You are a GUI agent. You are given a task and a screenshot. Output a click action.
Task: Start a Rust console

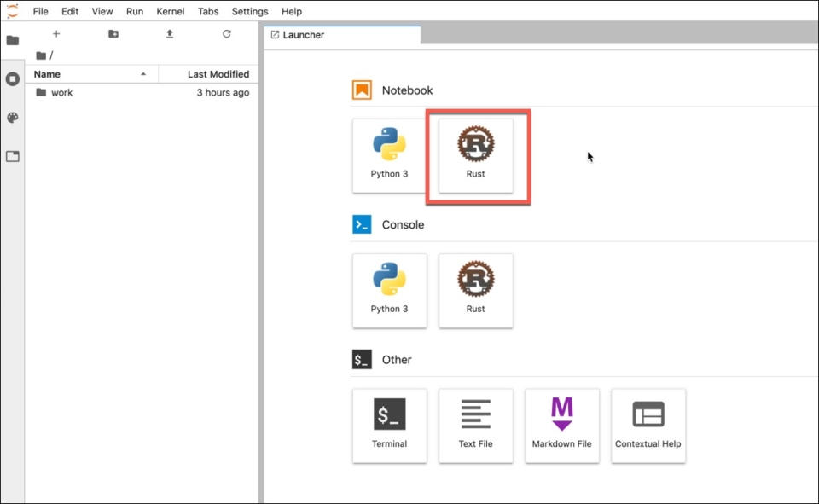coord(475,290)
